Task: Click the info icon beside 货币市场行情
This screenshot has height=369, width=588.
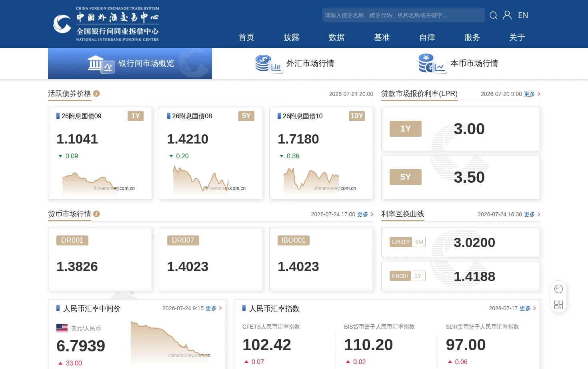Action: tap(96, 214)
